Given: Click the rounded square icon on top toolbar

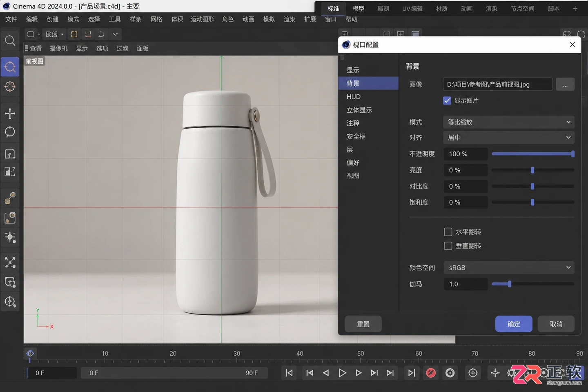Looking at the screenshot, I should click(31, 34).
